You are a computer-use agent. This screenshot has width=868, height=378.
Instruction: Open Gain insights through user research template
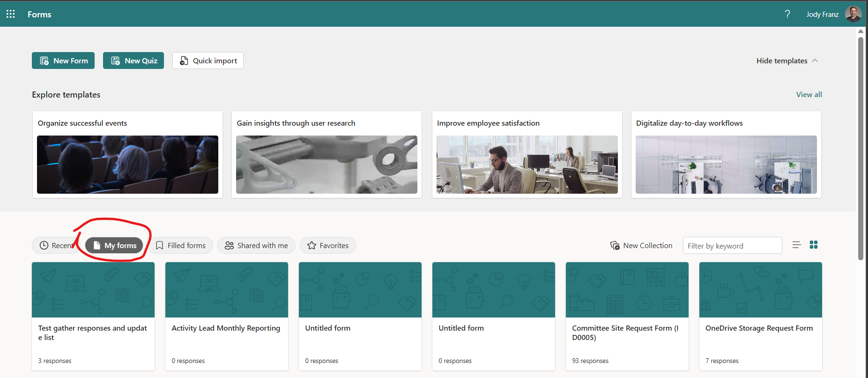point(326,154)
